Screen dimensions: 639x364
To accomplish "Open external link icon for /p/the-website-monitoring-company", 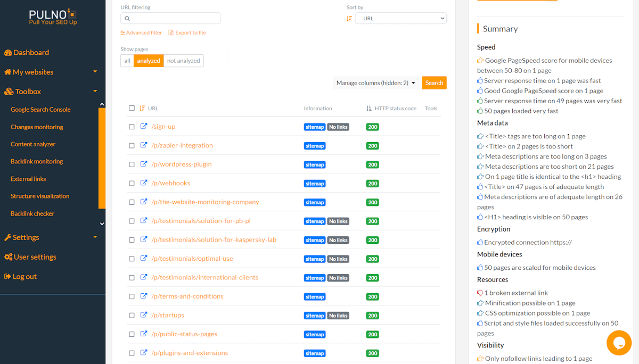I will (x=144, y=202).
